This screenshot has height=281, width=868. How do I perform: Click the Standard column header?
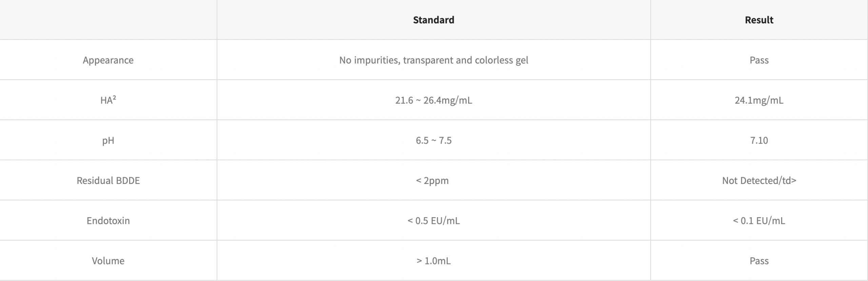pyautogui.click(x=433, y=20)
